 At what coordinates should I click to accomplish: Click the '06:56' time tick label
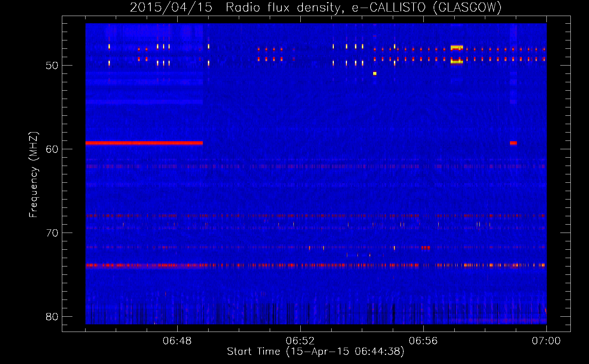(423, 341)
